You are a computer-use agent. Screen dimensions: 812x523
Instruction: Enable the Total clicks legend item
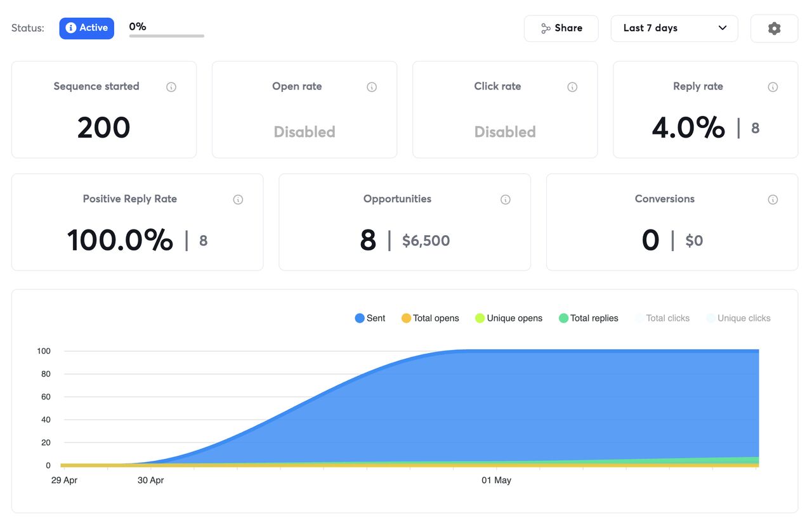pos(662,318)
